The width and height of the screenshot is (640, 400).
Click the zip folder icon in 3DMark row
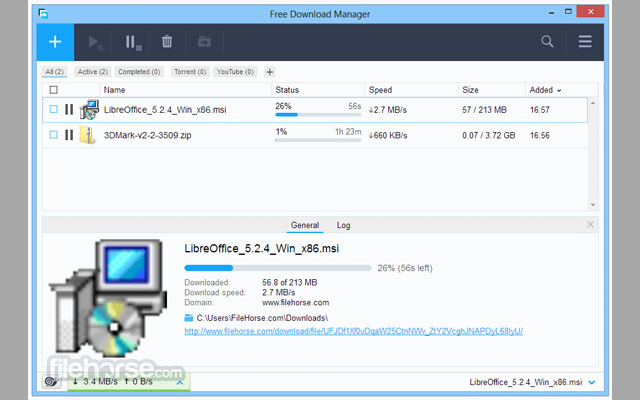pyautogui.click(x=87, y=135)
